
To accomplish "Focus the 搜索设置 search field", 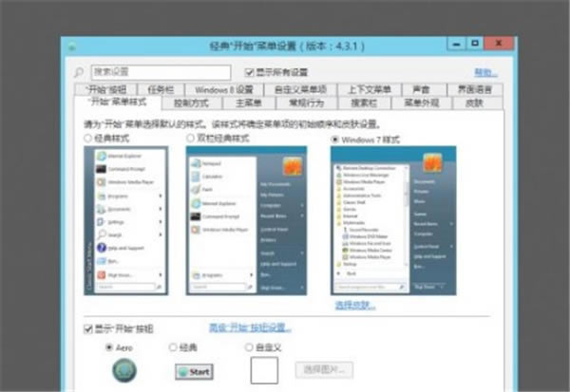I will [161, 72].
